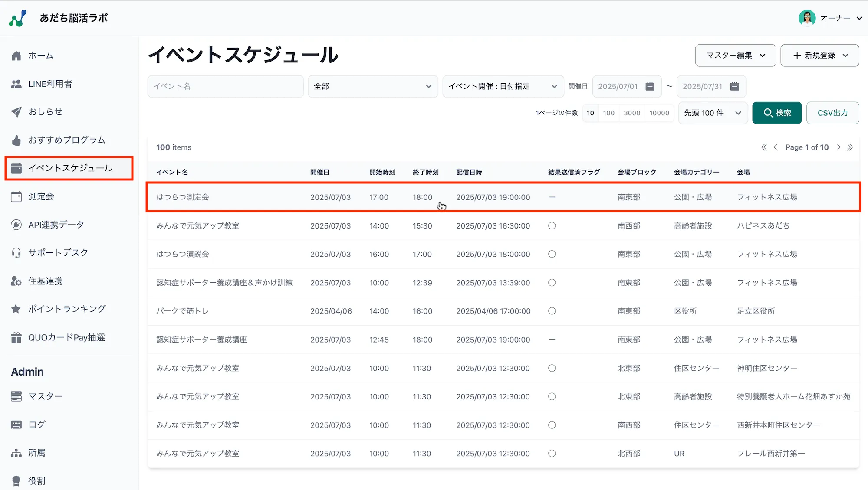Open calendar picker beside 2025/07/01 date field
Image resolution: width=868 pixels, height=490 pixels.
pyautogui.click(x=650, y=86)
